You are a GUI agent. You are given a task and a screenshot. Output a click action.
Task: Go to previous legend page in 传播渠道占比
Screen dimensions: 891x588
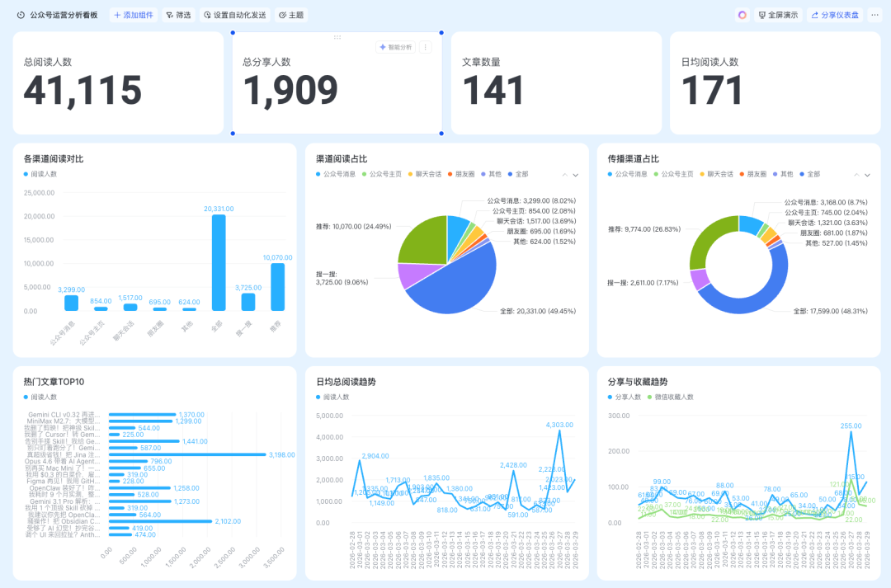coord(856,175)
